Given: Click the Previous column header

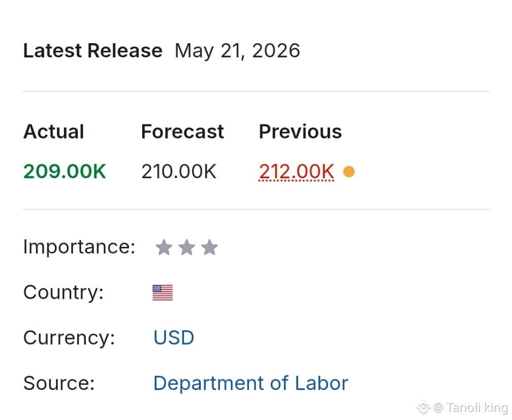Looking at the screenshot, I should pyautogui.click(x=300, y=132).
